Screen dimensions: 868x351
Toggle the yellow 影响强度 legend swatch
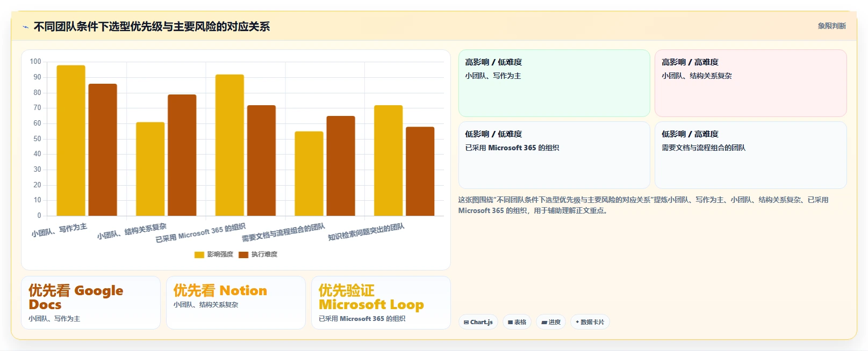199,254
